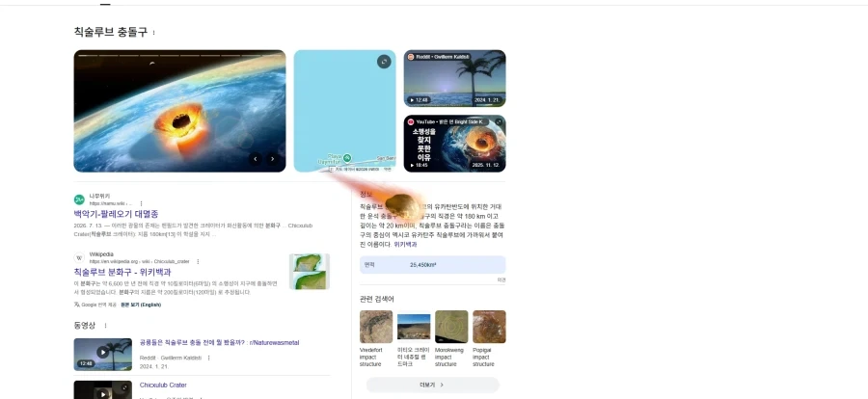Click the 의견 feedback link
Screen dimensions: 868x399
[501, 280]
